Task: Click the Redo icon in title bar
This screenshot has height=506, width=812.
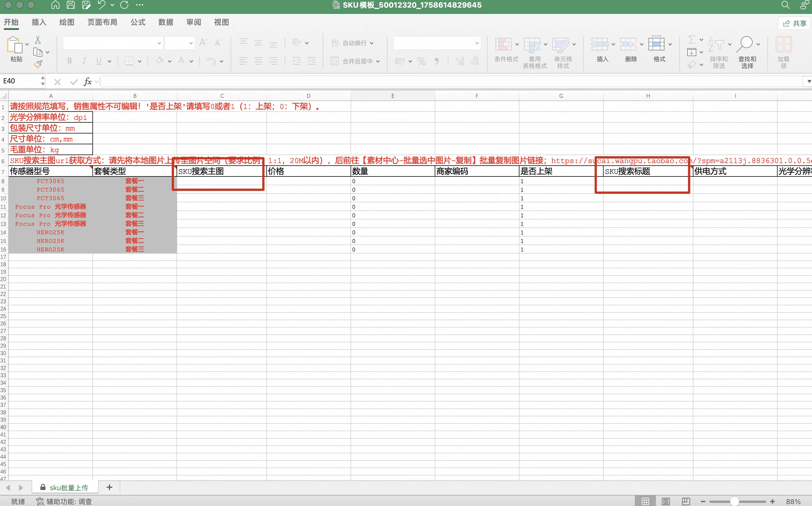Action: coord(124,5)
